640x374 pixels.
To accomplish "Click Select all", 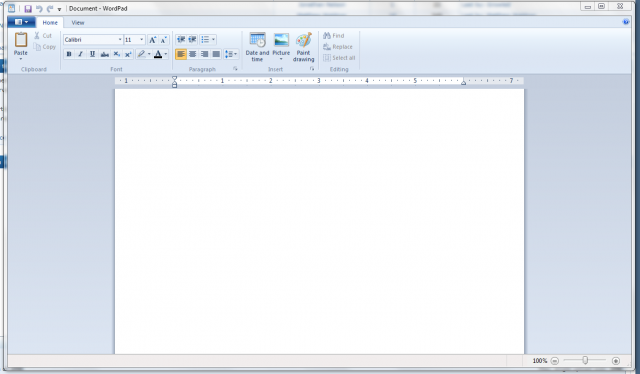I will coord(339,58).
